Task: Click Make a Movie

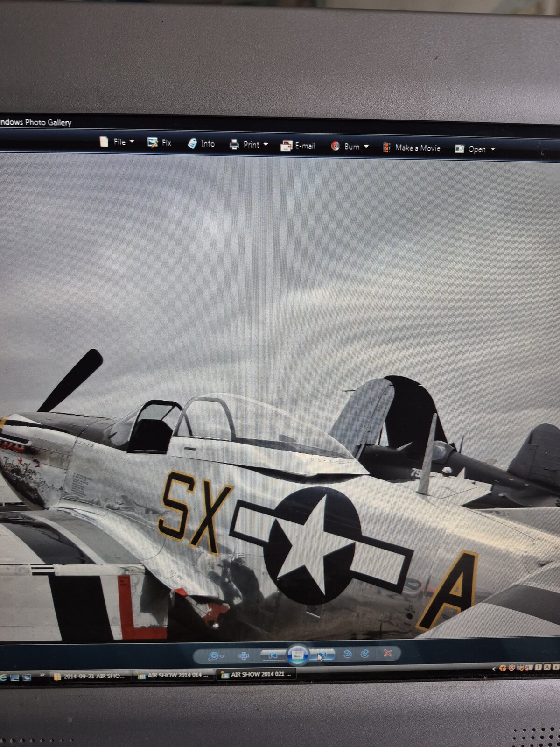Action: click(411, 148)
